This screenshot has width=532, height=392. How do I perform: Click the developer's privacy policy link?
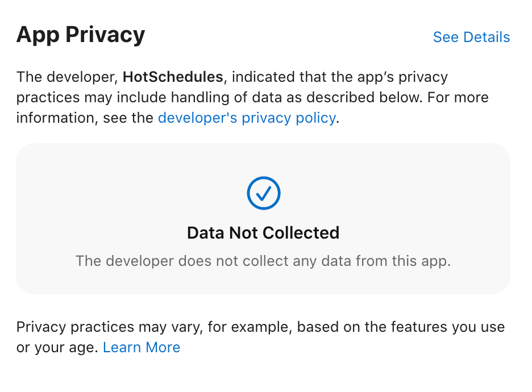pyautogui.click(x=246, y=118)
